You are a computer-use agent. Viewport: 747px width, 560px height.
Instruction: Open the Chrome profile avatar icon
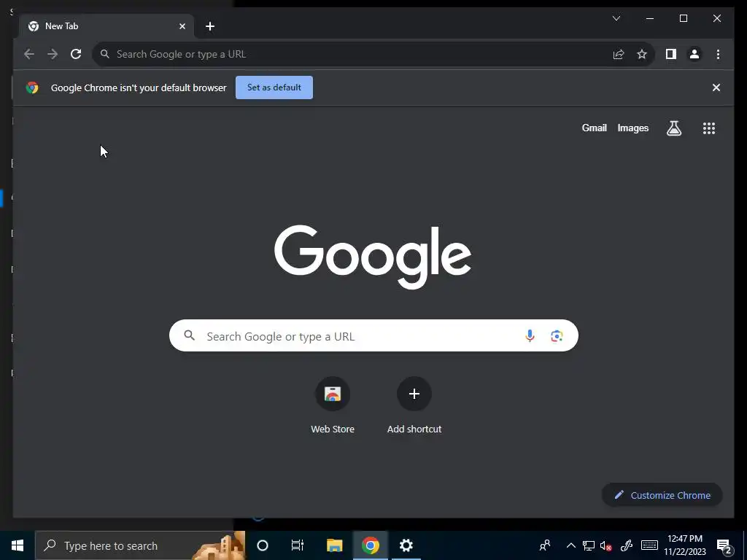[x=694, y=54]
